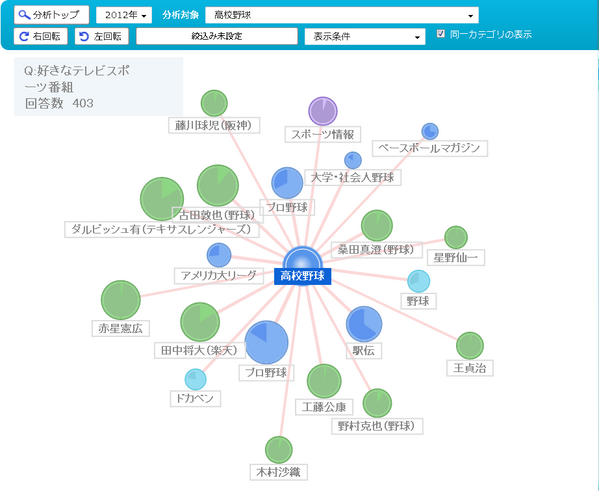The height and width of the screenshot is (495, 599).
Task: Click the 工藤公康 label
Action: [324, 407]
